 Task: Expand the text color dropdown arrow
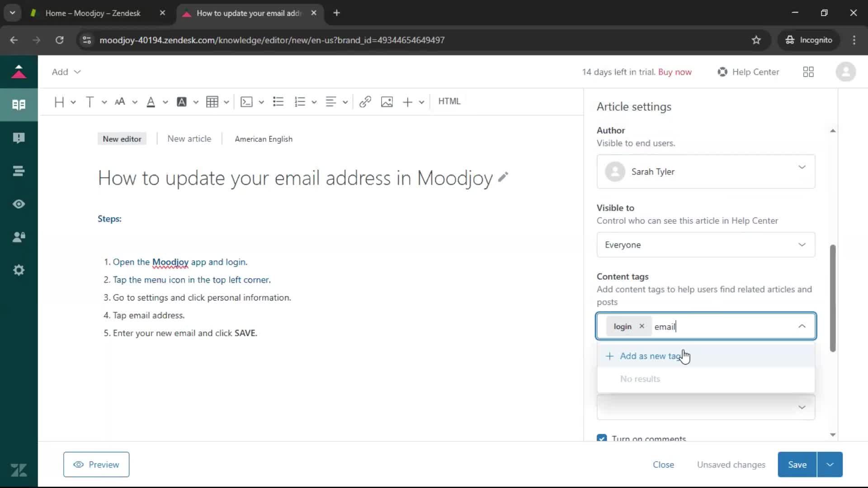click(x=165, y=102)
